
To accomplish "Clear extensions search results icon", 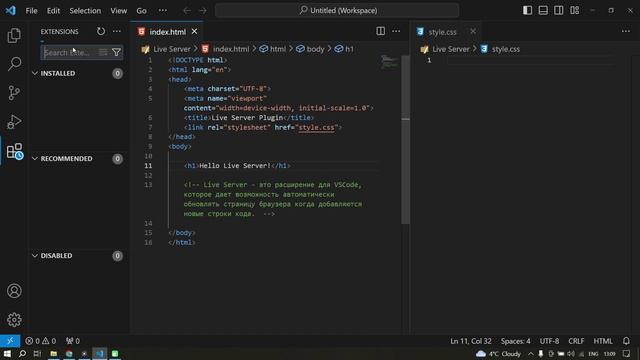I will (103, 52).
